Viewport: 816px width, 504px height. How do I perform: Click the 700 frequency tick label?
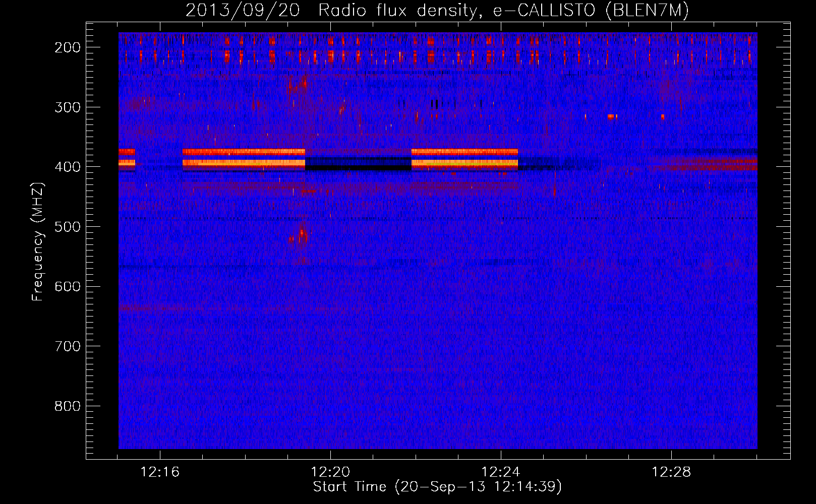(68, 346)
